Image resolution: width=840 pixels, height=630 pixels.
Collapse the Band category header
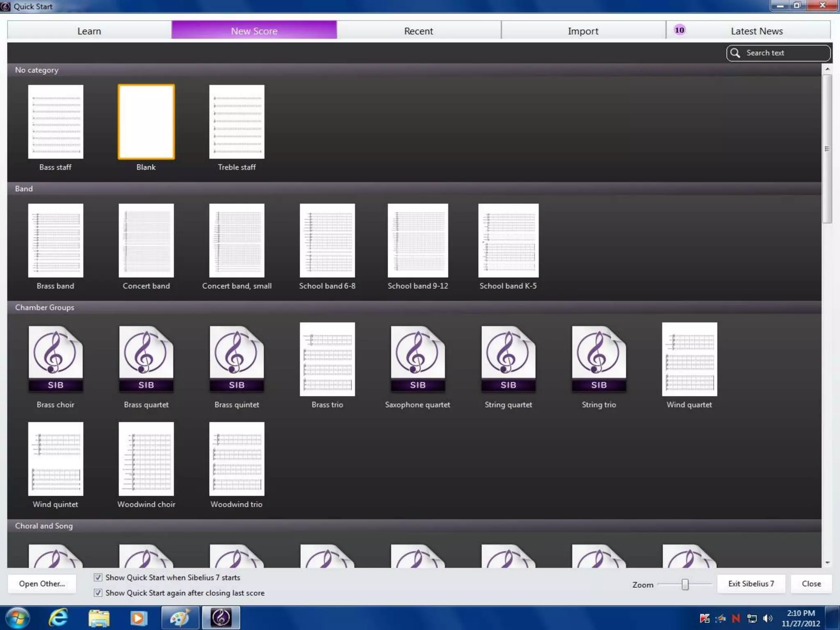24,189
